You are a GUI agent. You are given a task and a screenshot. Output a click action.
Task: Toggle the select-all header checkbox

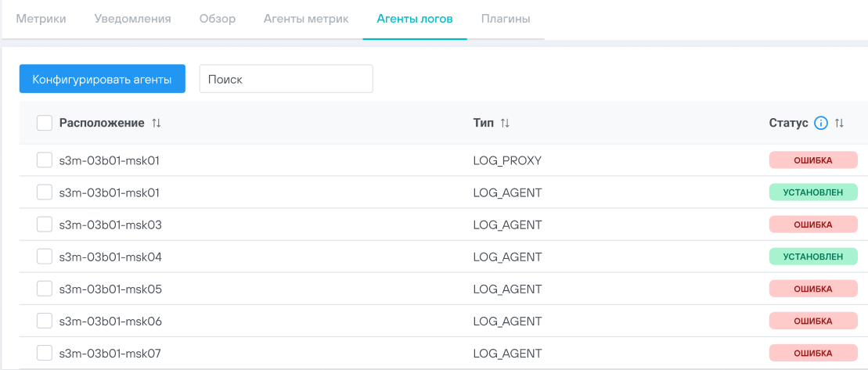click(x=45, y=123)
